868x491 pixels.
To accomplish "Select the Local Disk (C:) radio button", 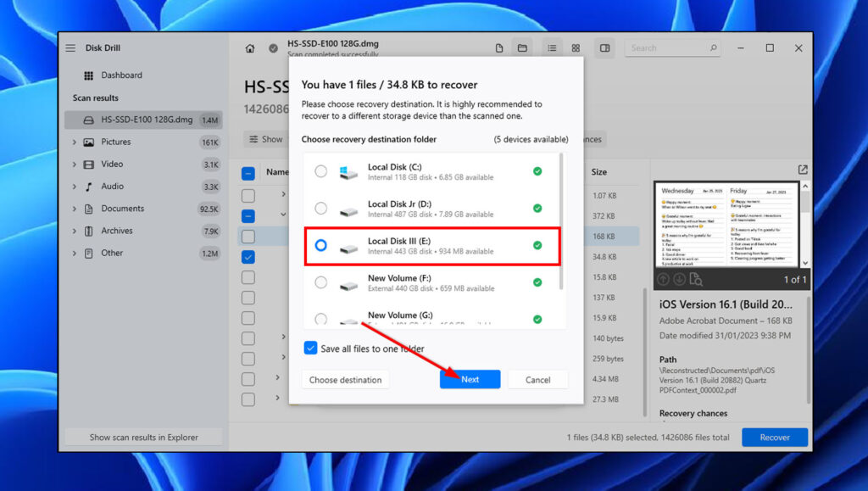I will [x=320, y=171].
